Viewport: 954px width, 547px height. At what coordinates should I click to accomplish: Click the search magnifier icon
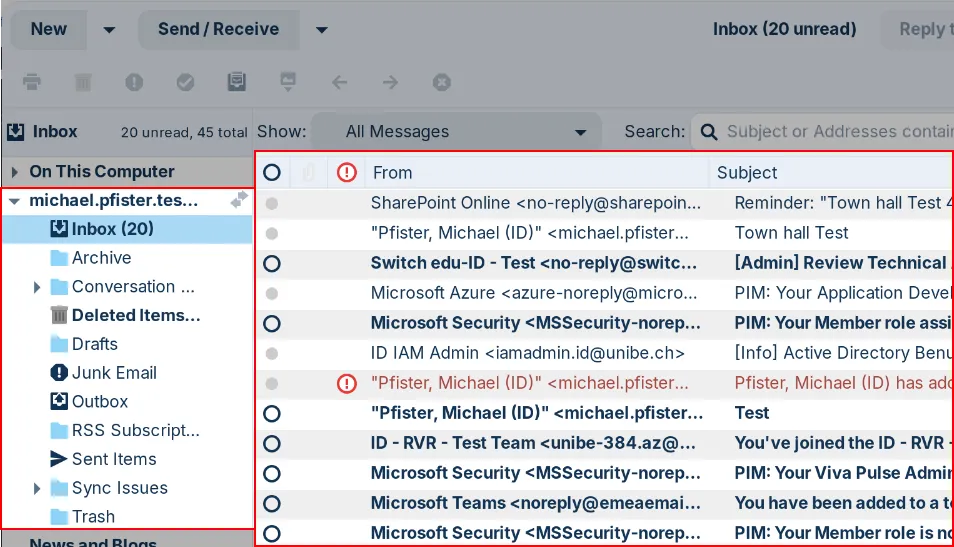(708, 131)
